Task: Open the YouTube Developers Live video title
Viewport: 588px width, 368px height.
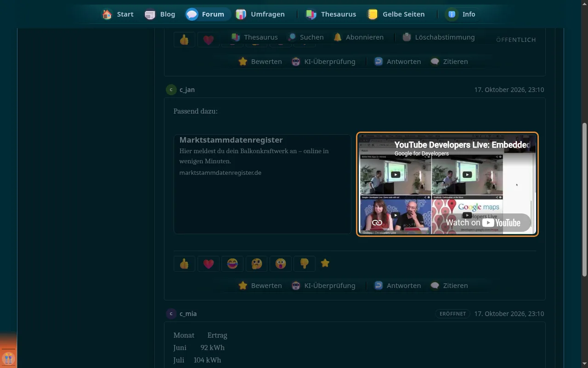Action: click(x=462, y=145)
